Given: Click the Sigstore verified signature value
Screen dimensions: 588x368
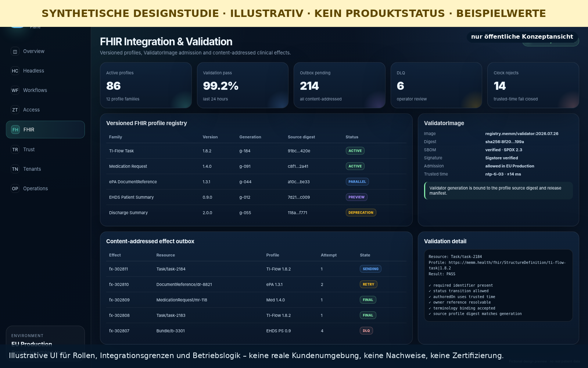Looking at the screenshot, I should tap(502, 158).
